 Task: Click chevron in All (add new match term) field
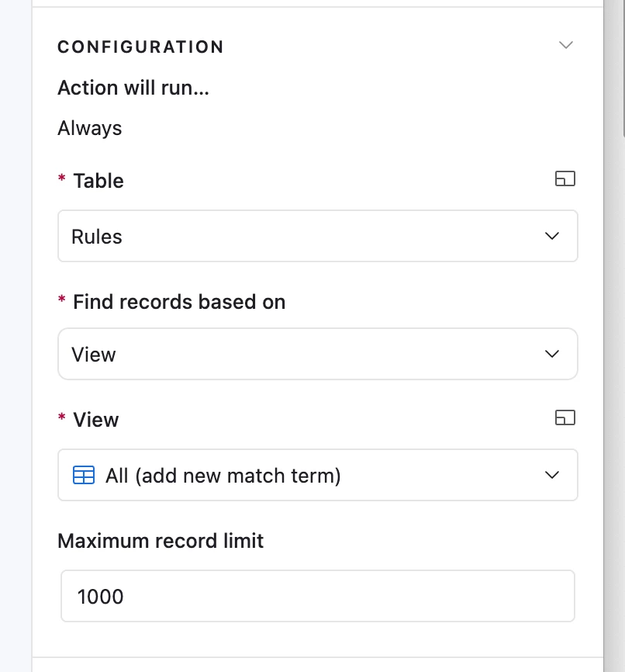pyautogui.click(x=552, y=475)
